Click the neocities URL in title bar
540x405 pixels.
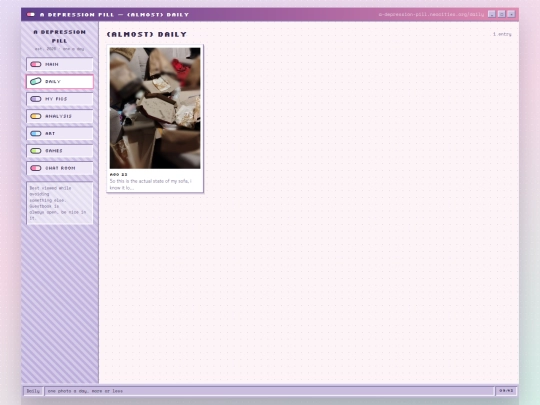[x=431, y=14]
